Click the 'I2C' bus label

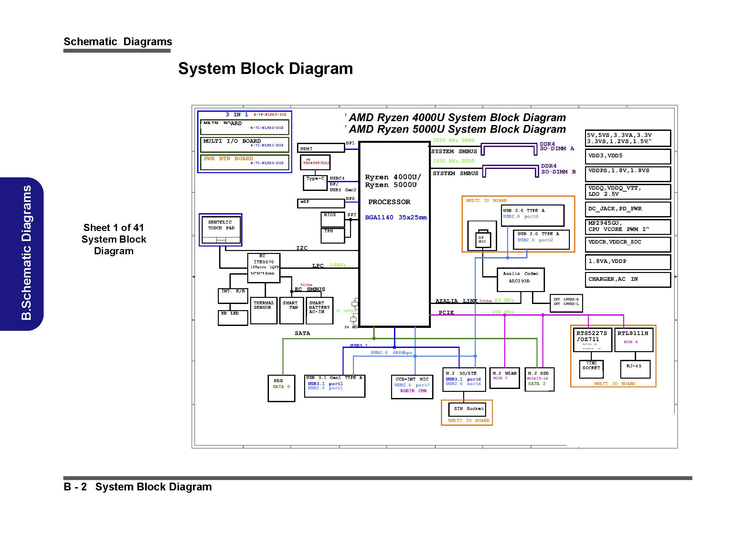[302, 248]
